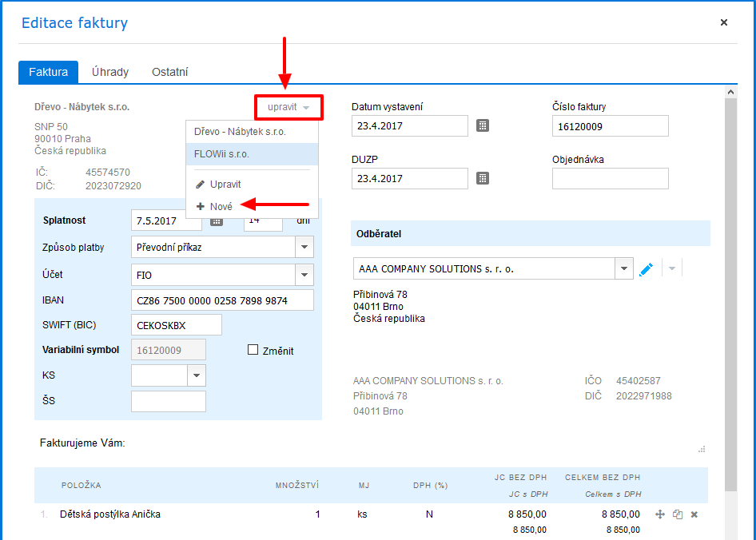Viewport: 756px width, 540px height.
Task: Switch to the Úhrady tab
Action: (110, 73)
